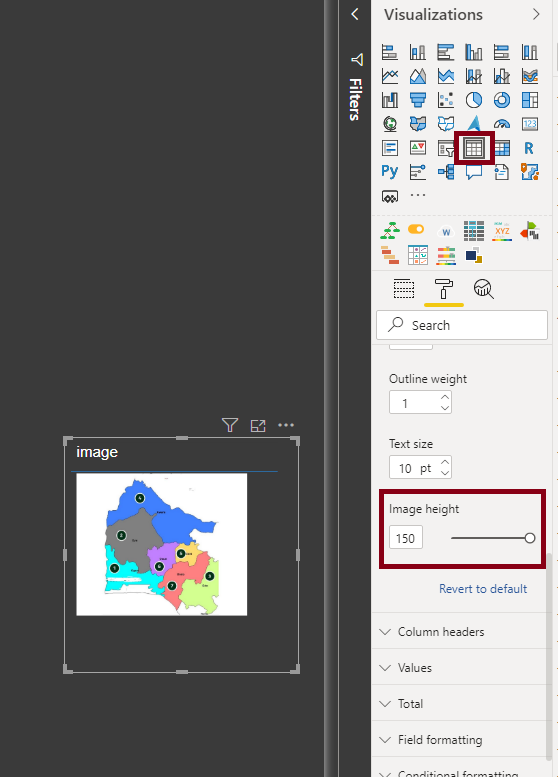Click the format Search box
Screen dimensions: 558x777
pos(462,325)
